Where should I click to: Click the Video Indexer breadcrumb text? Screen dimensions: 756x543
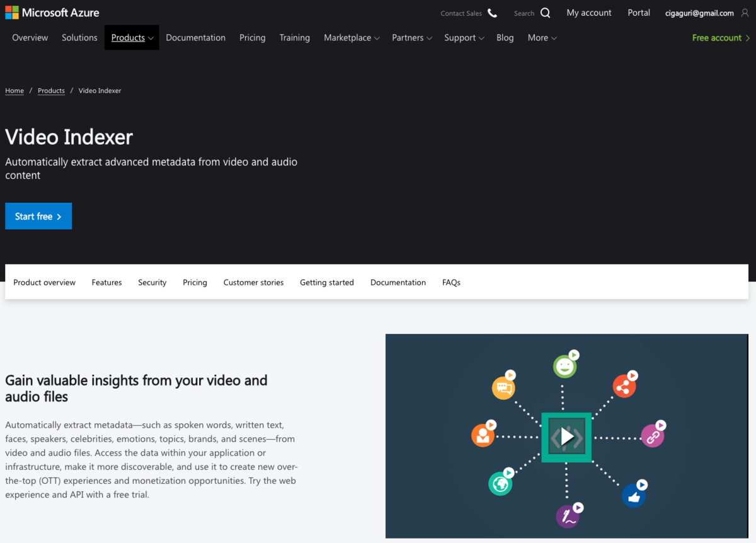(100, 91)
